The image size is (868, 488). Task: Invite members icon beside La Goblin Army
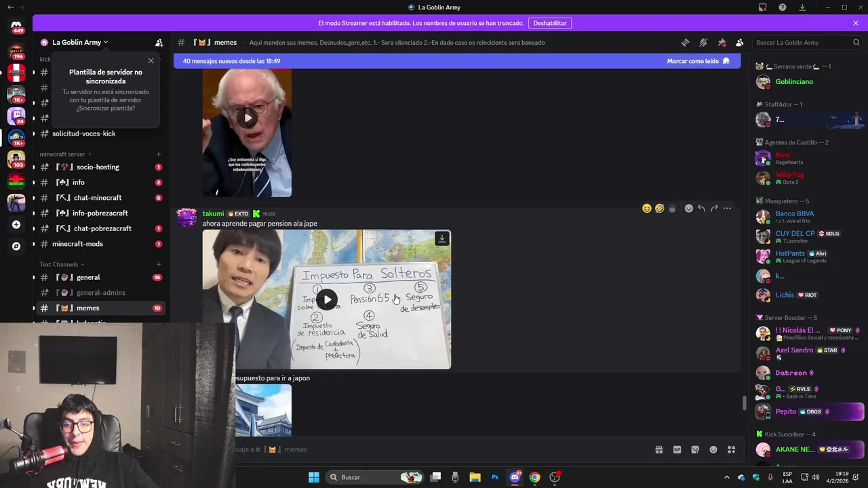159,42
